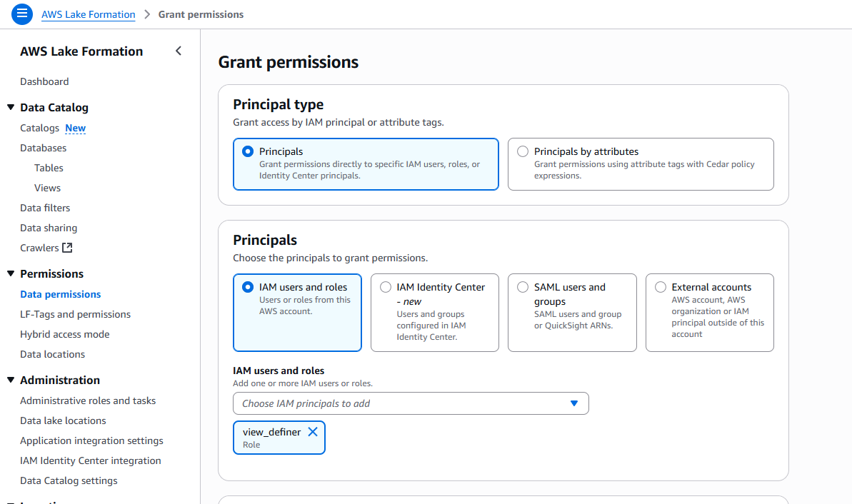The height and width of the screenshot is (504, 852).
Task: Select SAML users and groups option
Action: coord(523,287)
